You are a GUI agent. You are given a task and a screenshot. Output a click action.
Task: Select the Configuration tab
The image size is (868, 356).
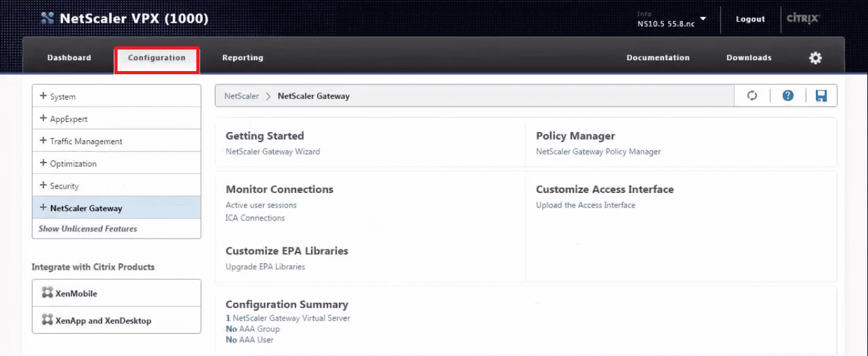pyautogui.click(x=157, y=60)
